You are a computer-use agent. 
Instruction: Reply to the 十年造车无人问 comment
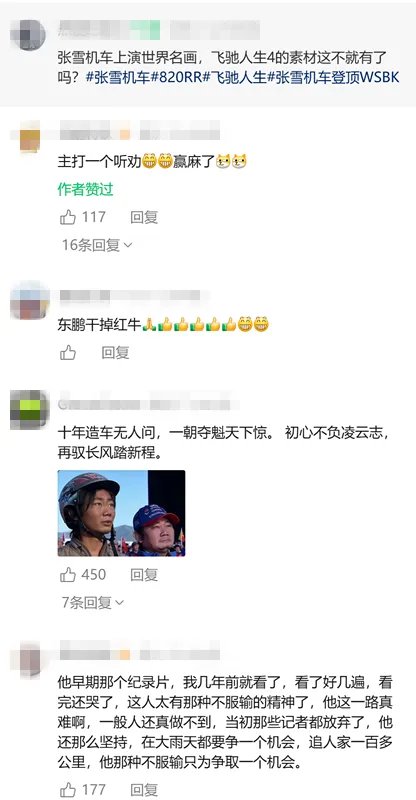(x=144, y=575)
